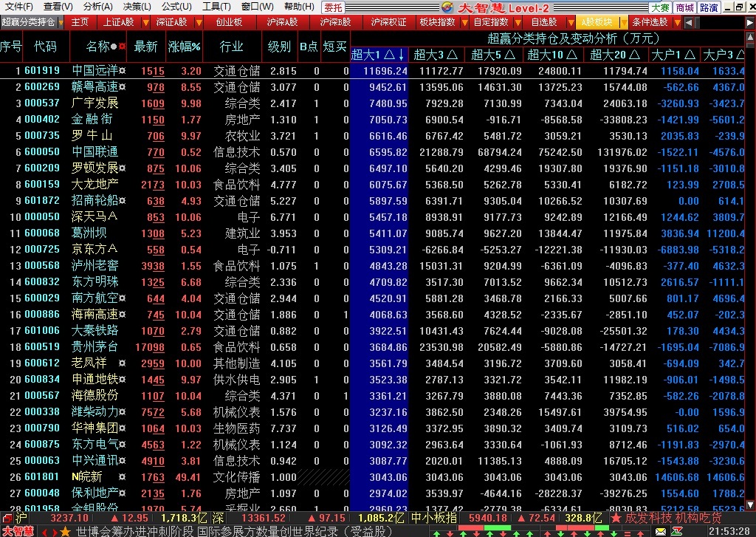The image size is (756, 537).
Task: Click the red star before 成发科技 机构吃货
Action: [616, 519]
